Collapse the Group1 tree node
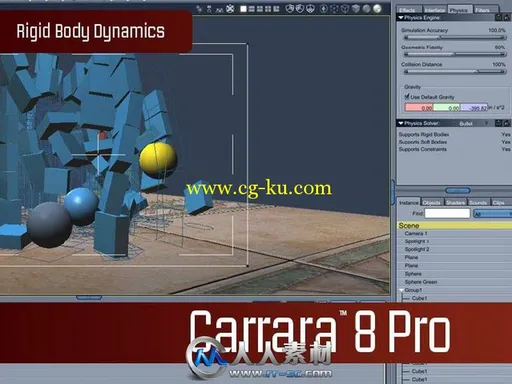The width and height of the screenshot is (512, 384). tap(402, 290)
